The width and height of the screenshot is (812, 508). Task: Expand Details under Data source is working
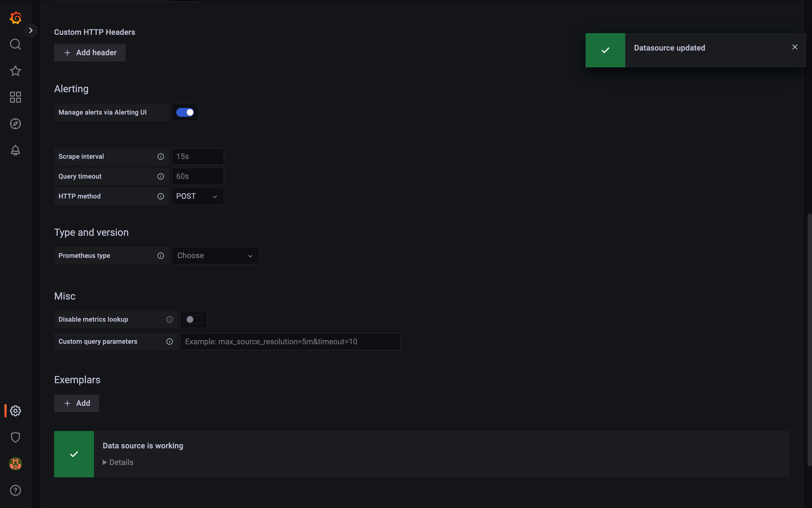[118, 462]
